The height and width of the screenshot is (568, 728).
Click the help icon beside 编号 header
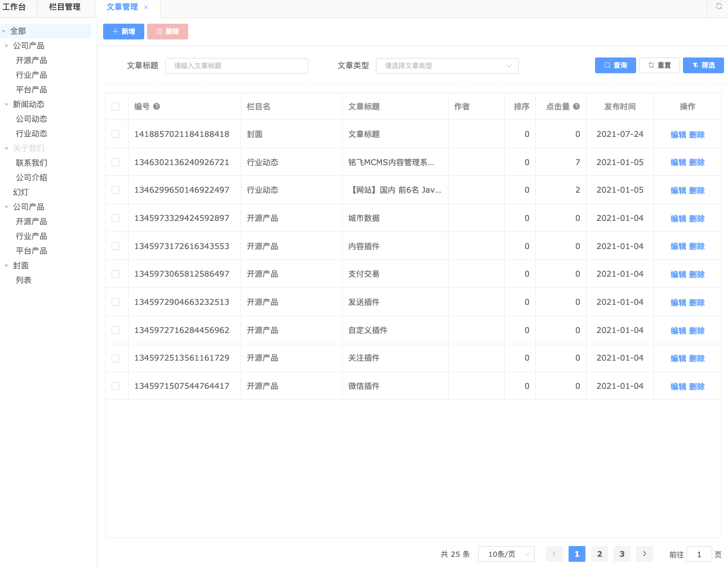pos(157,106)
